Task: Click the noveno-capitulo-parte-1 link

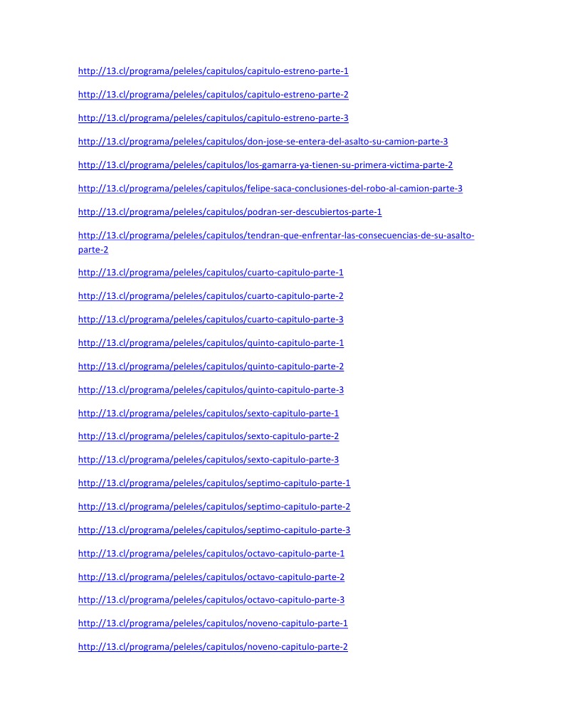Action: click(213, 623)
